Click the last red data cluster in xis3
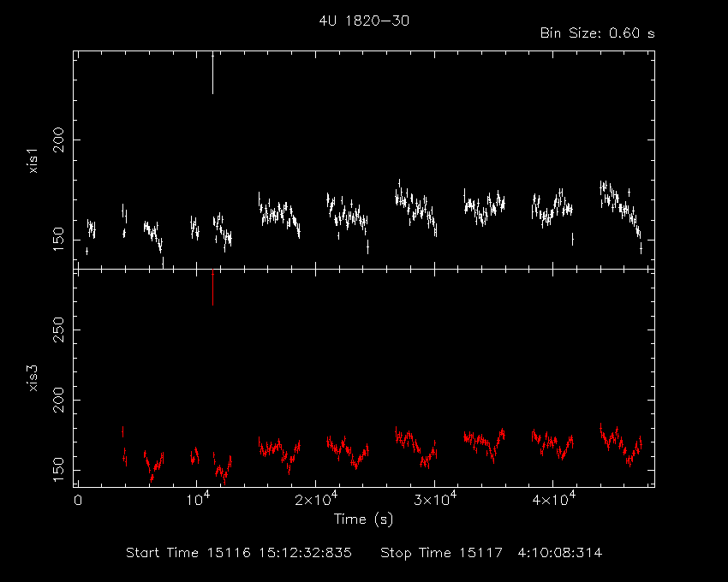 [621, 444]
